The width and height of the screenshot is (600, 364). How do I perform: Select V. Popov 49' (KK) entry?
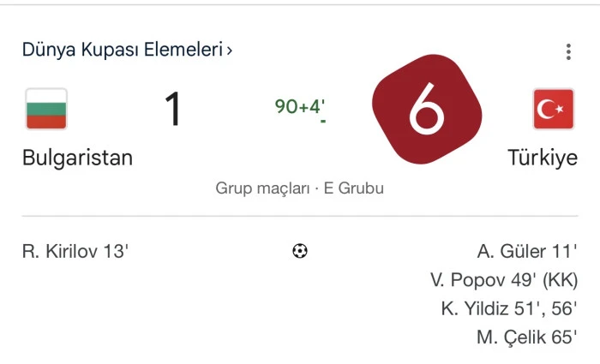coord(504,280)
